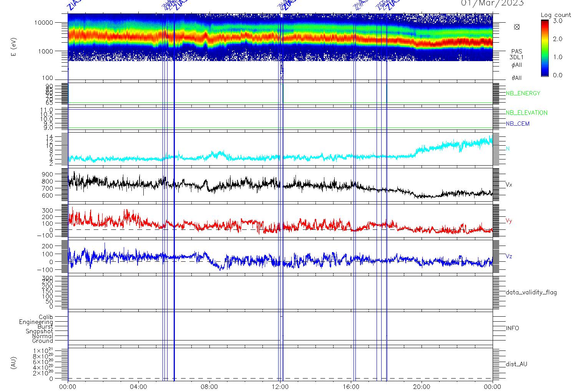Click the 3.0 tick label on the colorbar
The image size is (581, 392).
point(557,21)
